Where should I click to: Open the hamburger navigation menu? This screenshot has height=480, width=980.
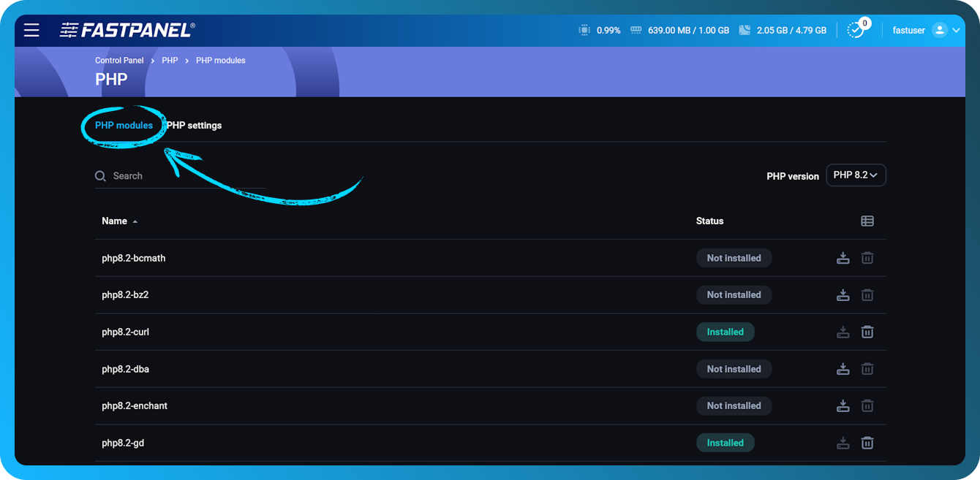(x=31, y=30)
